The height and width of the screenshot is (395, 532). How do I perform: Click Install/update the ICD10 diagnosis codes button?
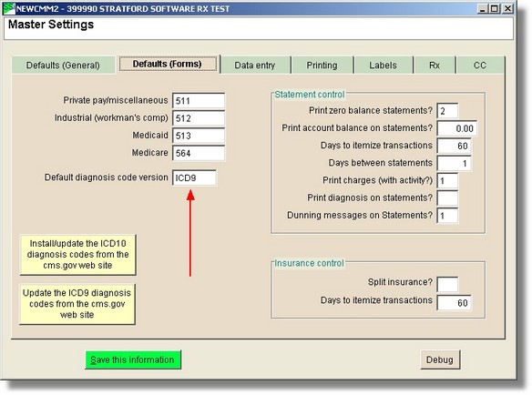(78, 255)
